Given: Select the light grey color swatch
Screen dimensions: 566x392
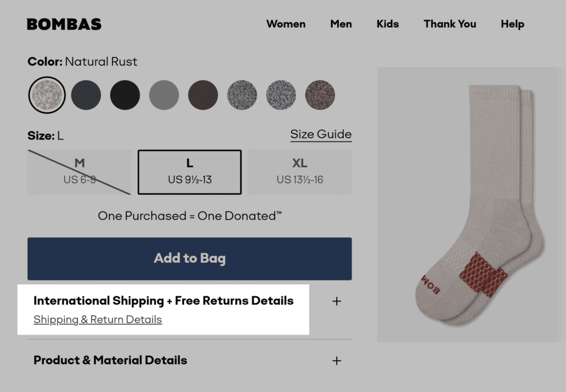Looking at the screenshot, I should click(164, 94).
